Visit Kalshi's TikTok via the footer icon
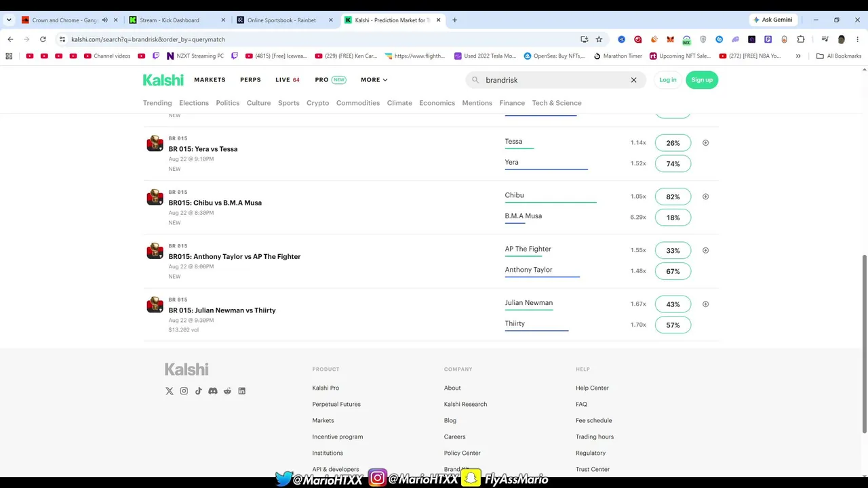Viewport: 868px width, 488px height. [199, 391]
